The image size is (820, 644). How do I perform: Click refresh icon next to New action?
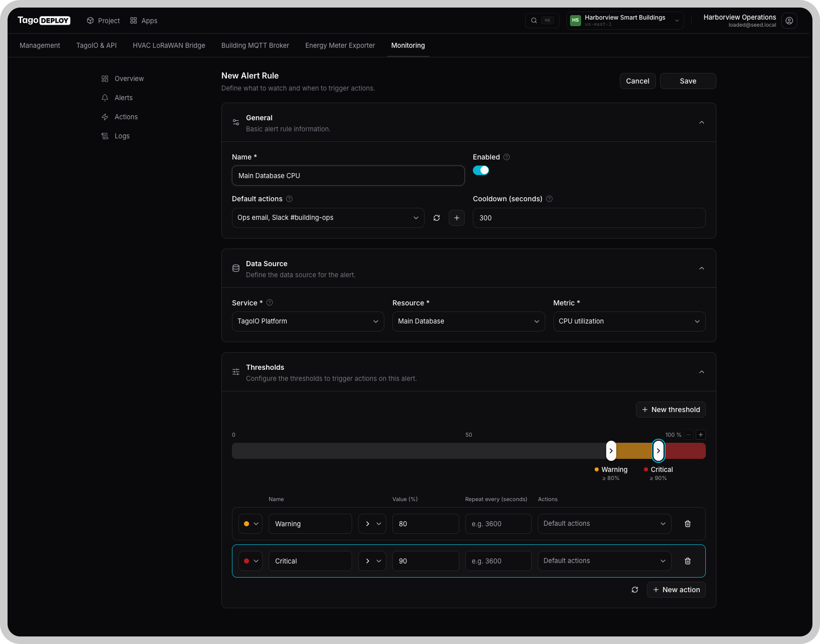[x=635, y=590]
